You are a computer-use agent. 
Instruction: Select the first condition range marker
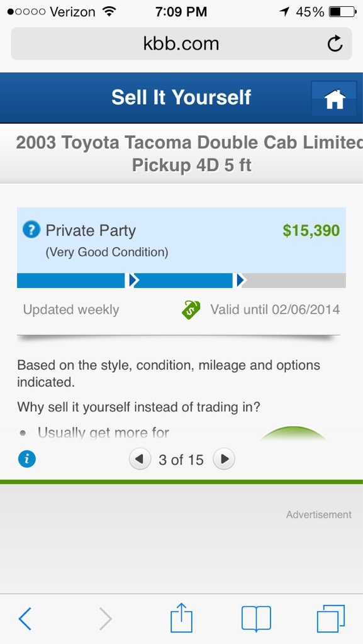tap(132, 280)
